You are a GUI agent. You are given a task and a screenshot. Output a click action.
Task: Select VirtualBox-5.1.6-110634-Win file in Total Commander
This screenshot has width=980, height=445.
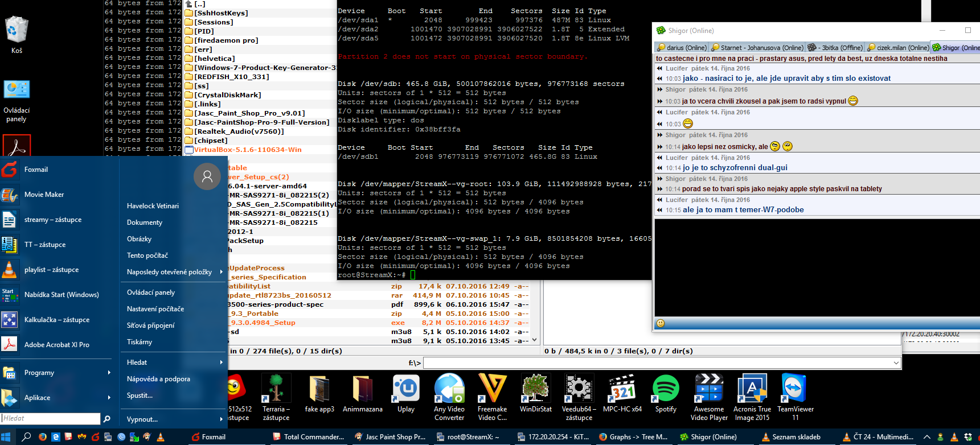(248, 150)
